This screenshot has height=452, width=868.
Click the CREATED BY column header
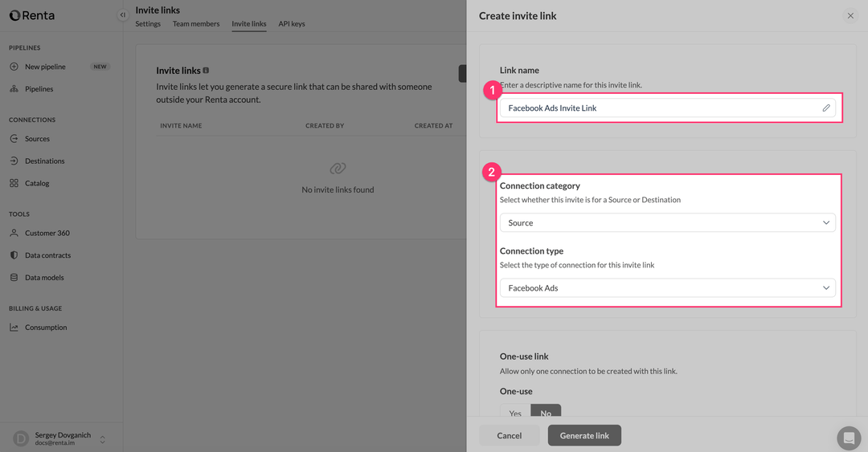pyautogui.click(x=325, y=125)
